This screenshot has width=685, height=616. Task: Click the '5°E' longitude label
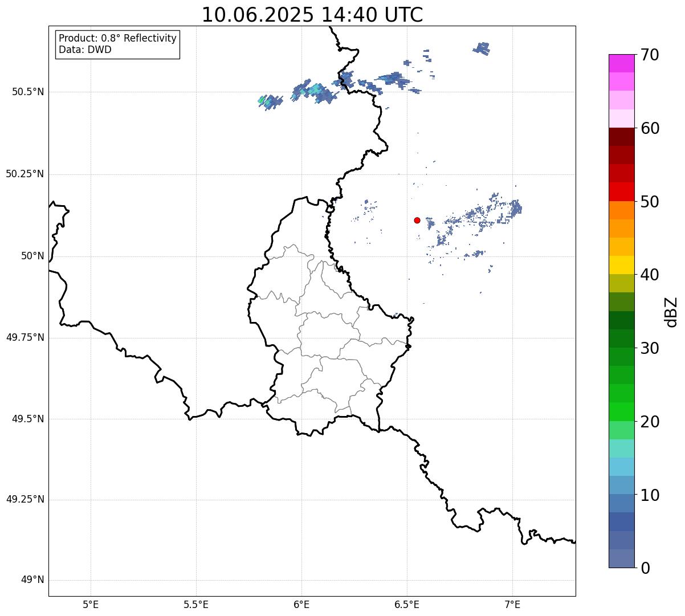[x=91, y=604]
